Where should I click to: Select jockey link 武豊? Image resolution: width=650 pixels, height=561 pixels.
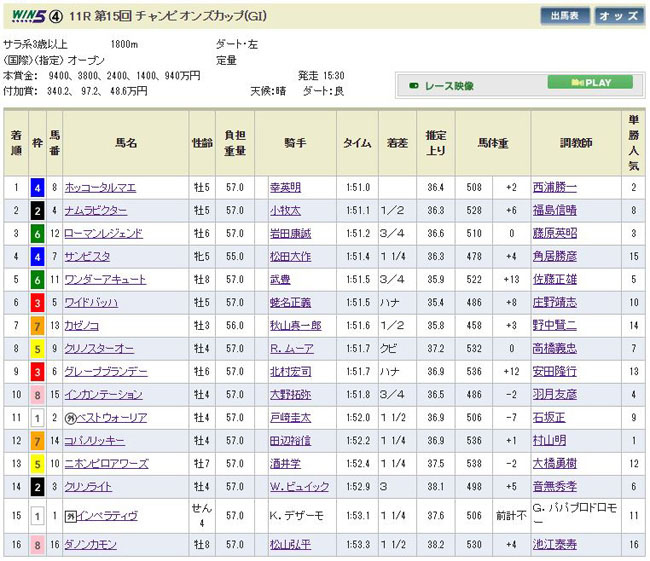pyautogui.click(x=280, y=279)
